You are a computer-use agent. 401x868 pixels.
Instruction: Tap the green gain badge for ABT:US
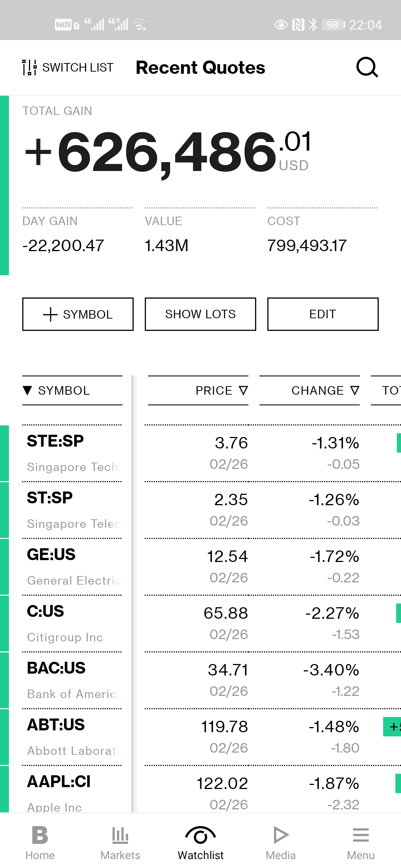392,727
